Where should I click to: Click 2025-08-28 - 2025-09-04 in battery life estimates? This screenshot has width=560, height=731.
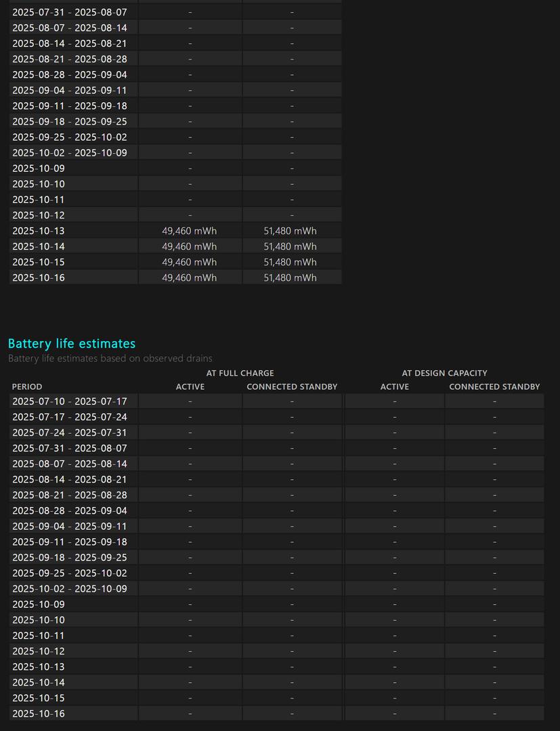[70, 510]
